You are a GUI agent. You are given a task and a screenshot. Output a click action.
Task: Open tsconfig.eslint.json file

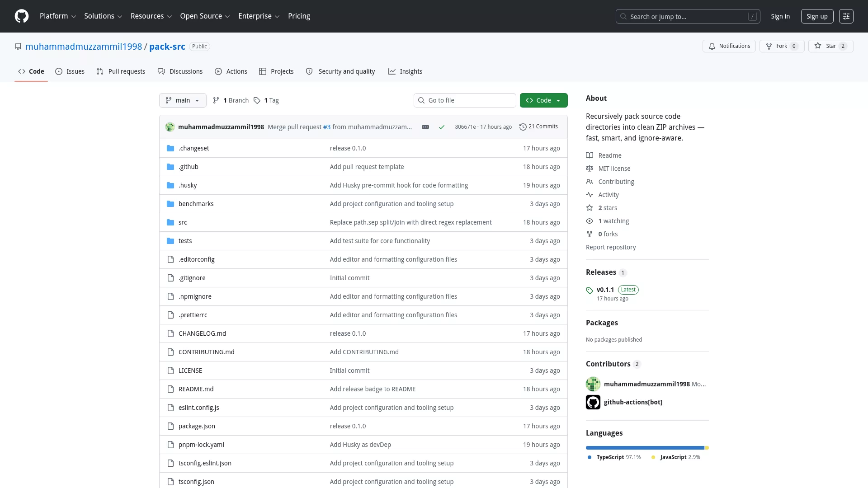[205, 463]
